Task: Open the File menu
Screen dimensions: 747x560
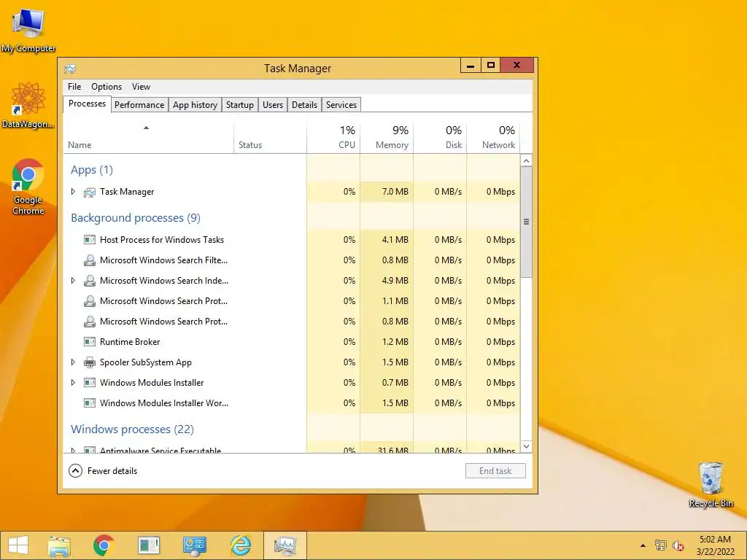Action: [74, 87]
